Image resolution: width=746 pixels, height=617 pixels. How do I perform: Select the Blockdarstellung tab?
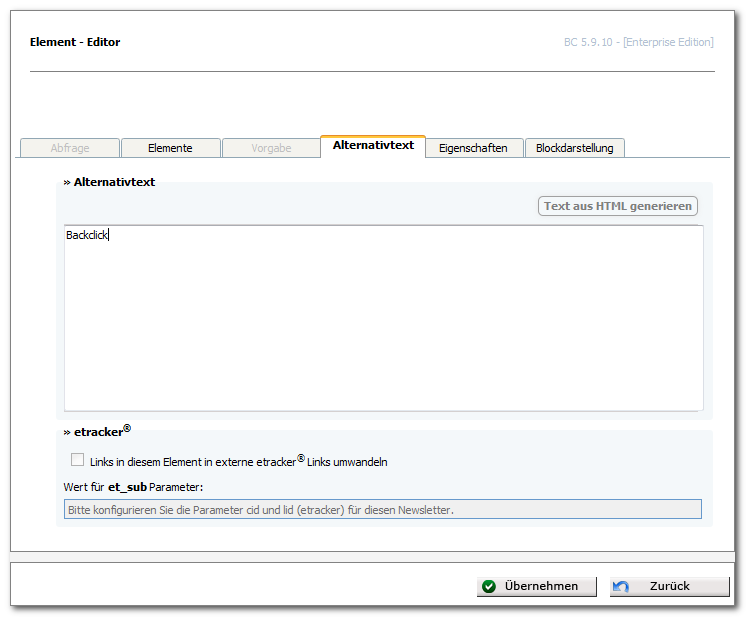(575, 148)
